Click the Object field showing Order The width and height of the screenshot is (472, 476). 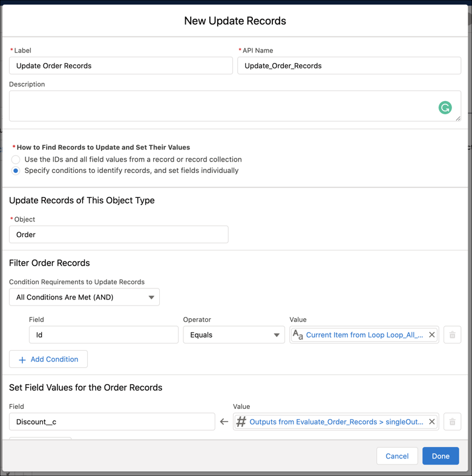tap(119, 234)
